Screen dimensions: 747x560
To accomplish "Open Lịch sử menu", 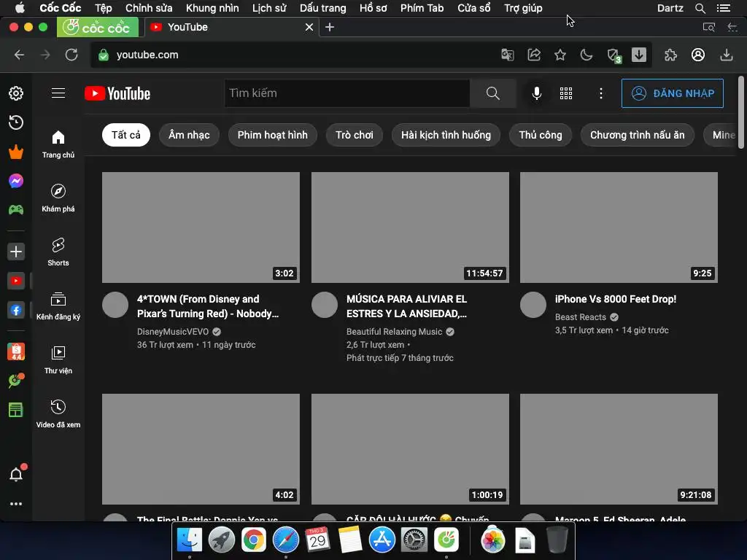I will [x=269, y=8].
